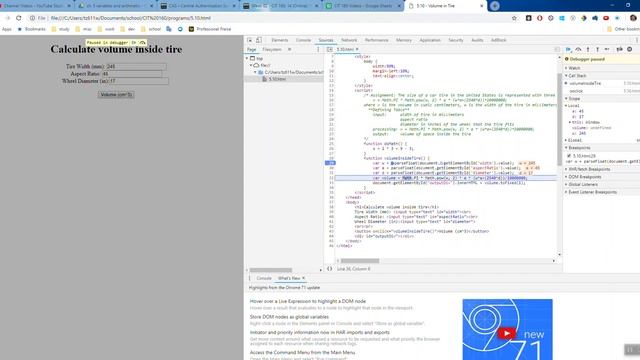Click the inspect element picker icon
Screen dimensions: 640x360
[x=249, y=40]
